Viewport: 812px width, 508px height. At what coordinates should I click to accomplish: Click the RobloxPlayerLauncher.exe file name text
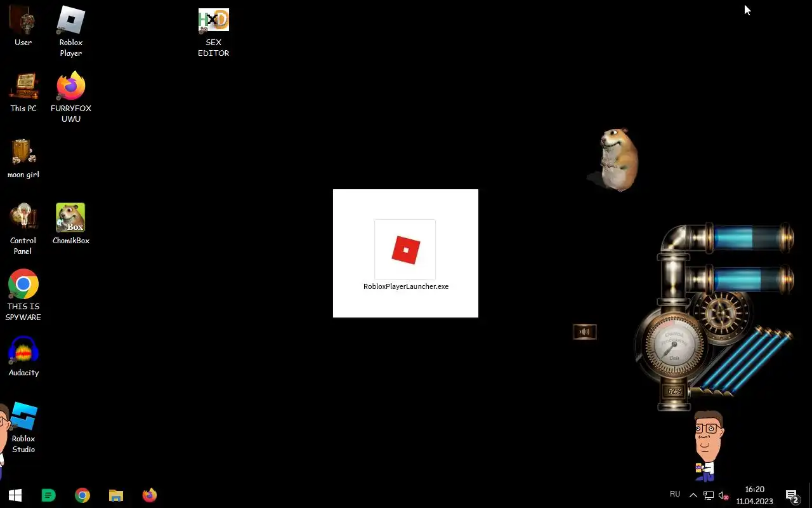coord(406,286)
